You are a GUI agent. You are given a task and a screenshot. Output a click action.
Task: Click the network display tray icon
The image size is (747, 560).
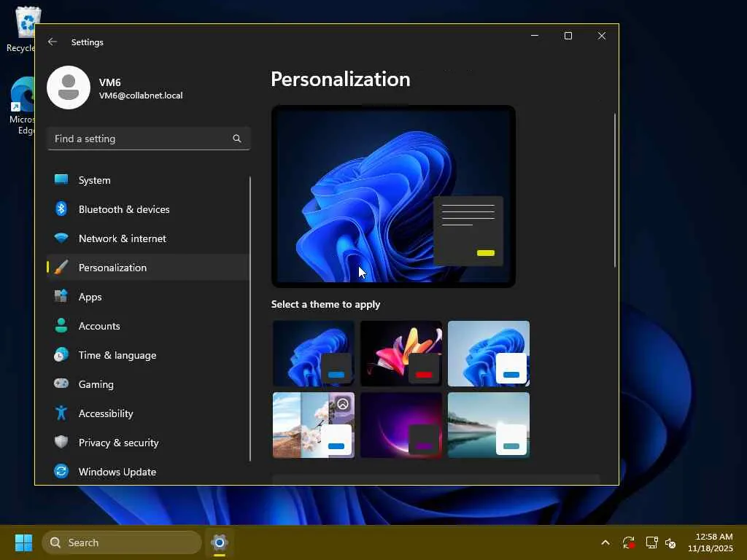point(651,542)
